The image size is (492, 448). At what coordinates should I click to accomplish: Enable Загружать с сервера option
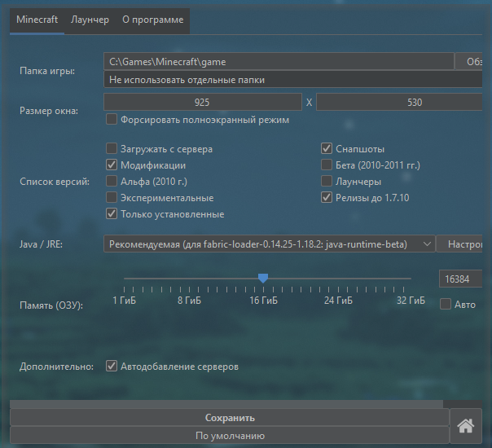(x=112, y=149)
